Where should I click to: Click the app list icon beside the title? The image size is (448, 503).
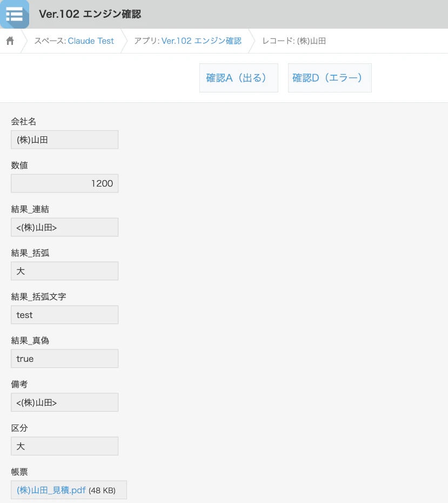pos(15,14)
